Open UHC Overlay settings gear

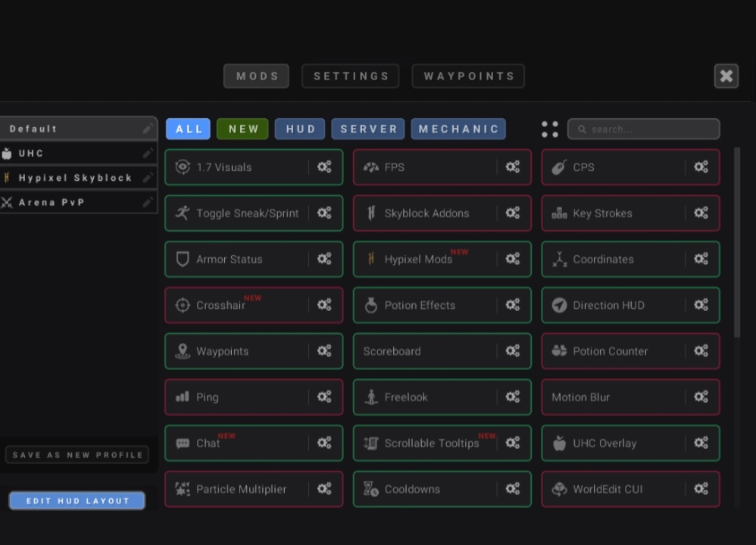click(x=701, y=442)
